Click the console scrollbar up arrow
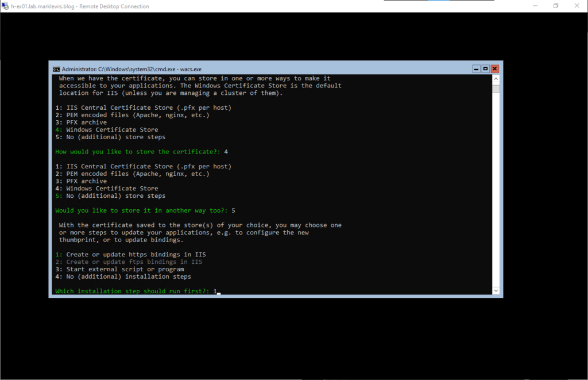588x380 pixels. [496, 79]
